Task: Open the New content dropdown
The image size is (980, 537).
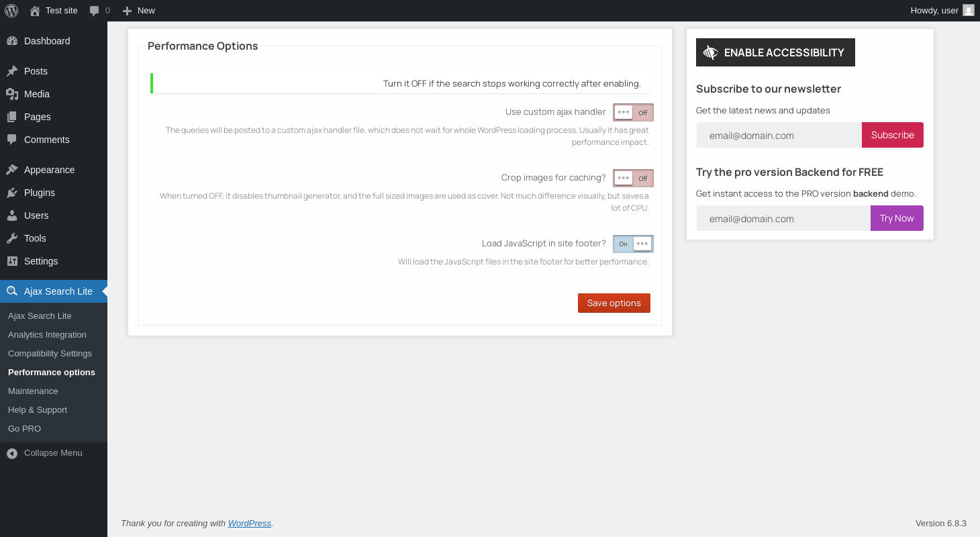Action: [139, 10]
